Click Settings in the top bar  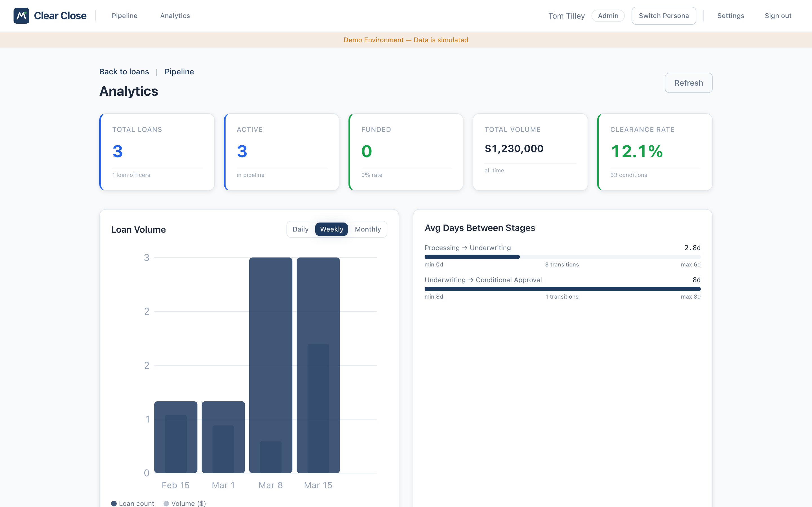click(x=731, y=15)
